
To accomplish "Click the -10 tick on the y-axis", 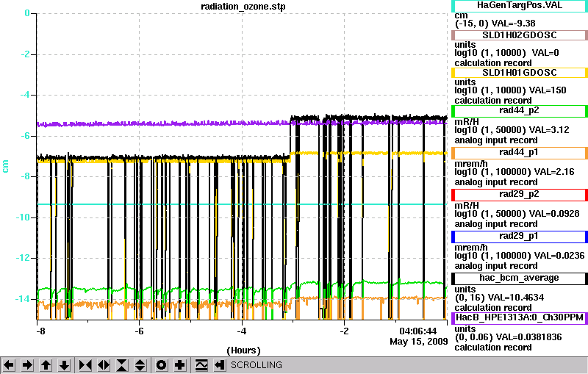I will click(x=23, y=217).
